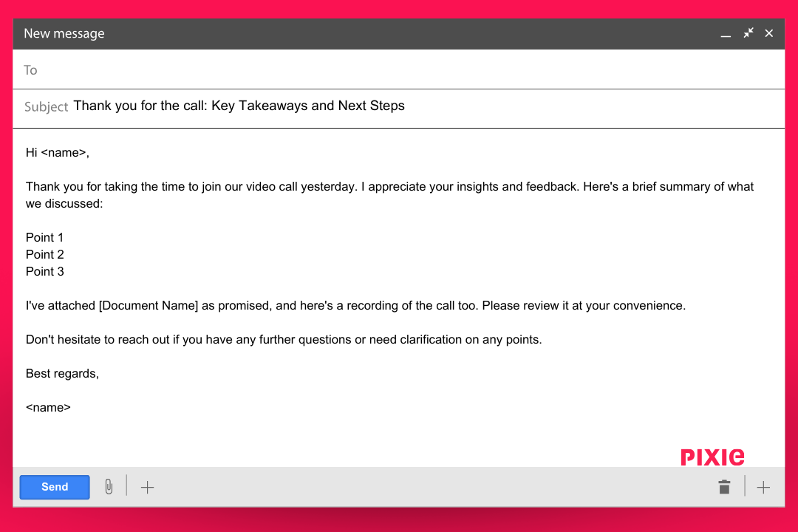
Task: Exit full-screen using the inward arrows icon
Action: pos(748,33)
